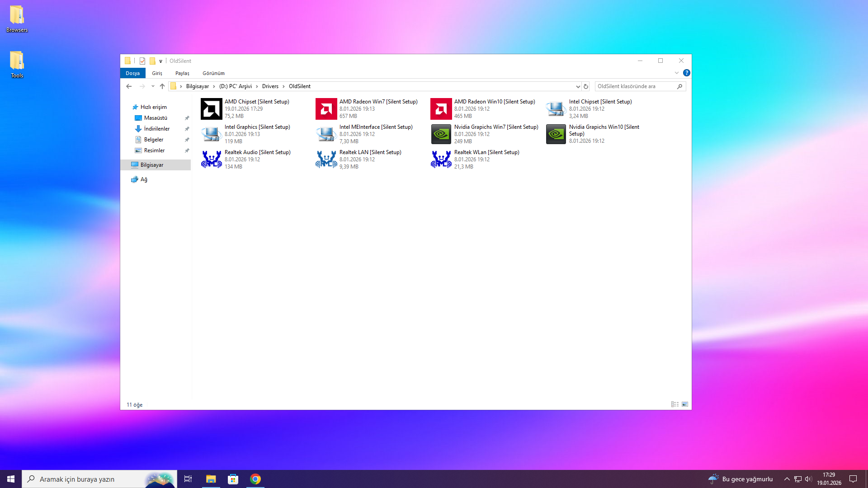Open the Giriş ribbon tab
This screenshot has height=488, width=868.
coord(157,73)
